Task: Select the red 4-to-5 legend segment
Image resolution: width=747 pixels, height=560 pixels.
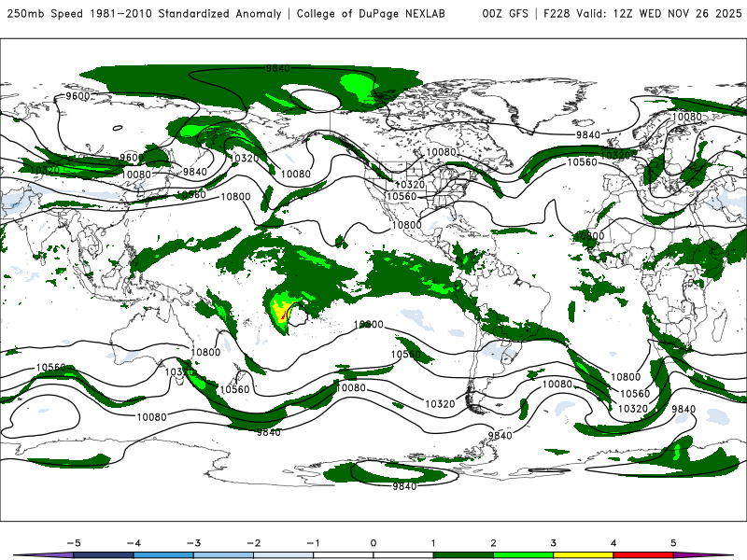Action: 643,555
